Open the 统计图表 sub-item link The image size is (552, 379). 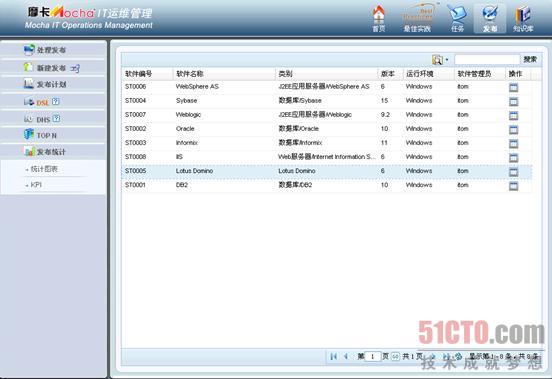44,169
